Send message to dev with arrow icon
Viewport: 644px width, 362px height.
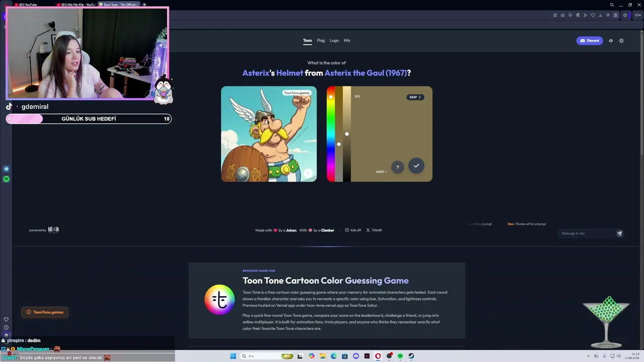pyautogui.click(x=619, y=233)
